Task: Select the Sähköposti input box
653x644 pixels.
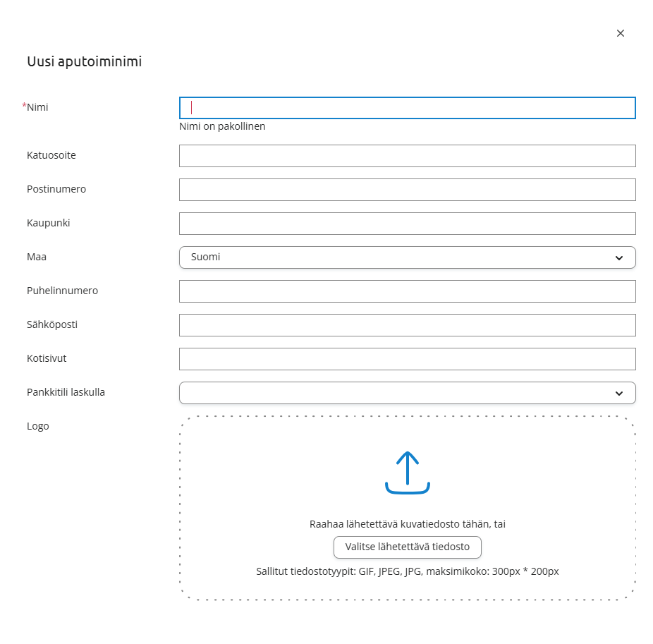Action: click(x=408, y=325)
